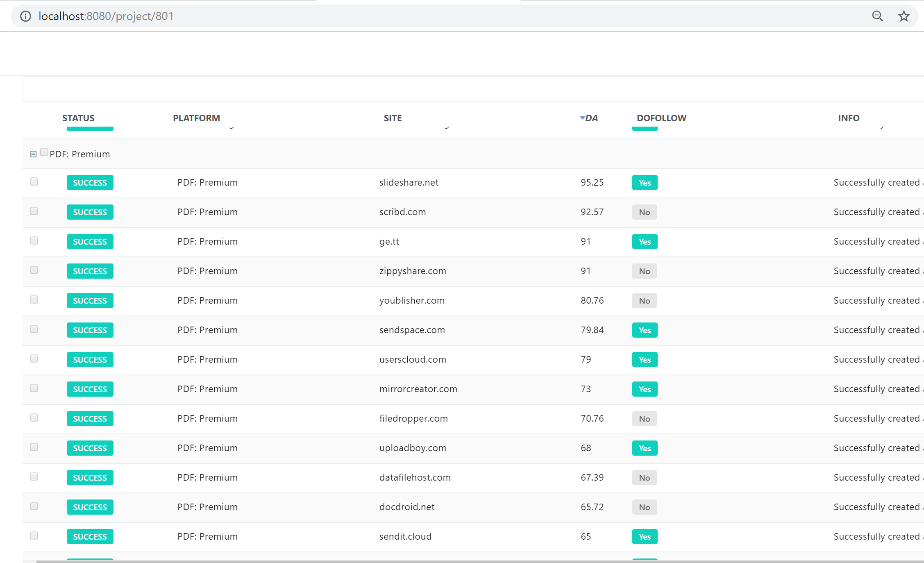This screenshot has width=924, height=563.
Task: Select the uploadboy.com row checkbox
Action: [34, 447]
